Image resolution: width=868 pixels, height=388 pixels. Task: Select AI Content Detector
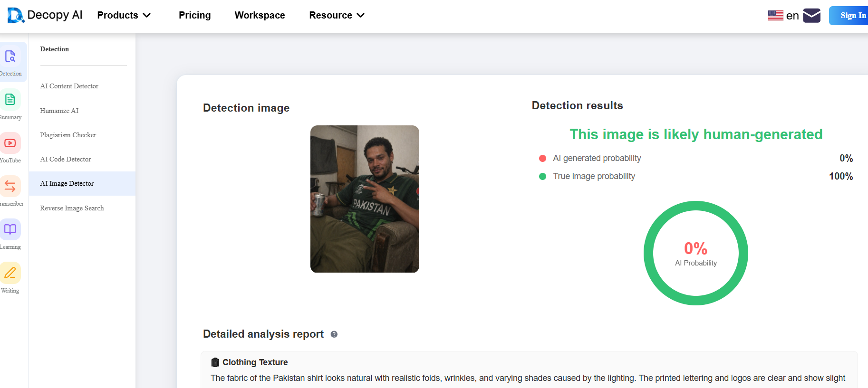69,86
